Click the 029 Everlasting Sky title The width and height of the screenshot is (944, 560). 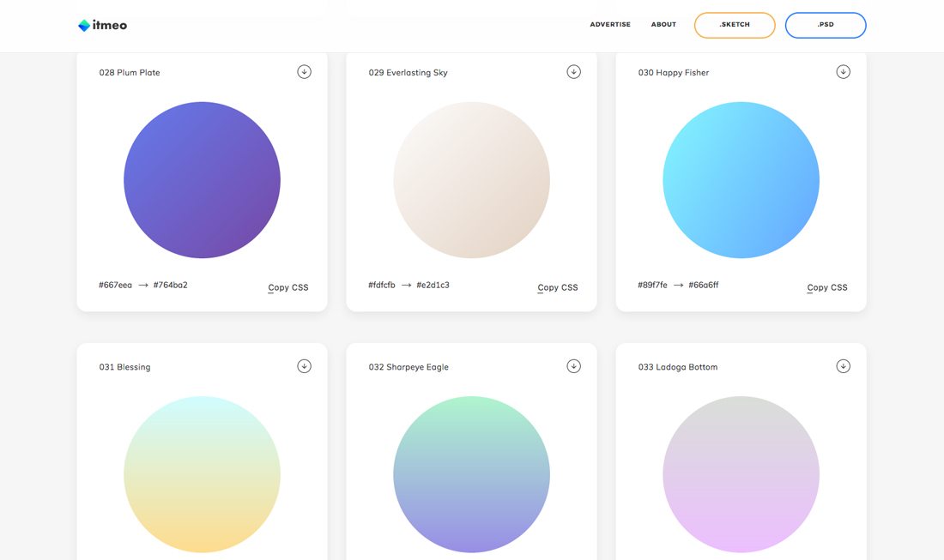[408, 73]
